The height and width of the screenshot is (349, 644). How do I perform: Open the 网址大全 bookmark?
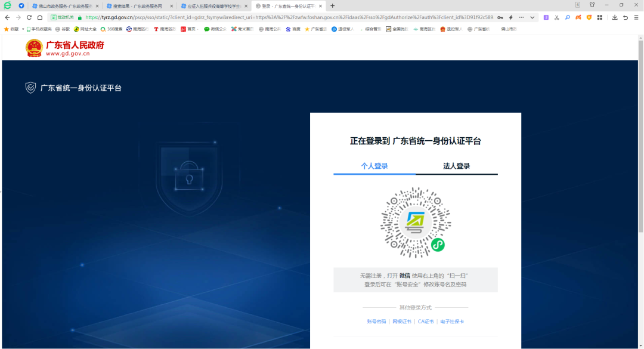click(x=85, y=29)
